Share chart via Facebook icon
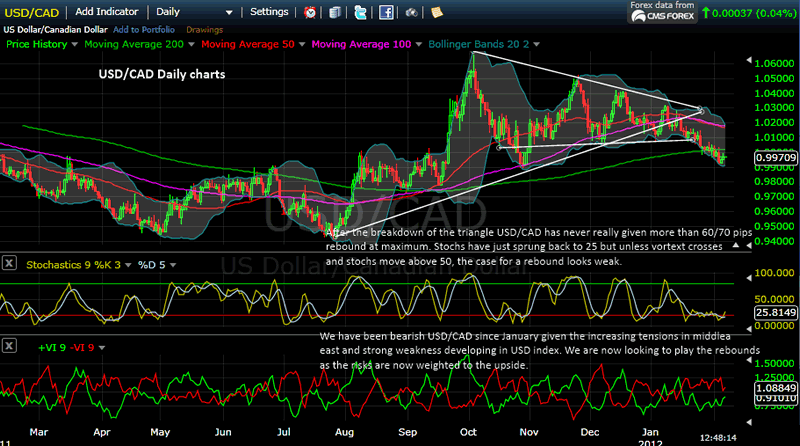Image resolution: width=800 pixels, height=446 pixels. pyautogui.click(x=384, y=13)
